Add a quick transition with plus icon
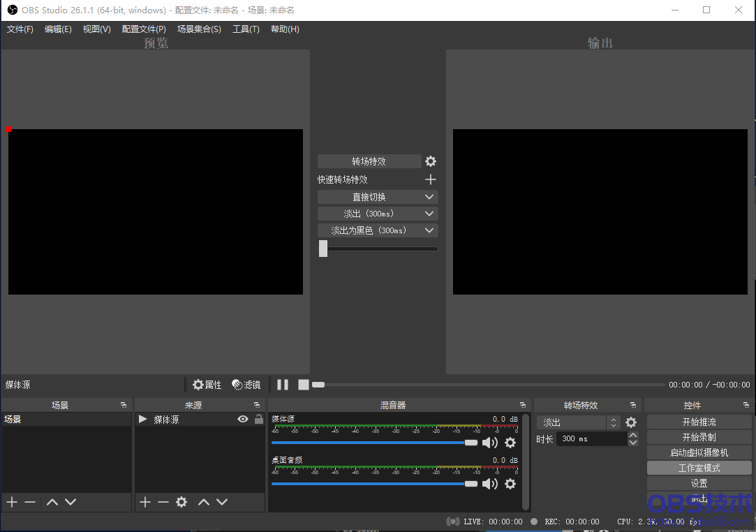 click(x=431, y=179)
